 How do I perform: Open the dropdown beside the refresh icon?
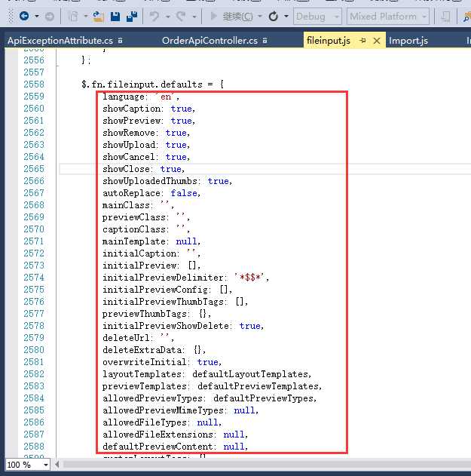coord(286,16)
